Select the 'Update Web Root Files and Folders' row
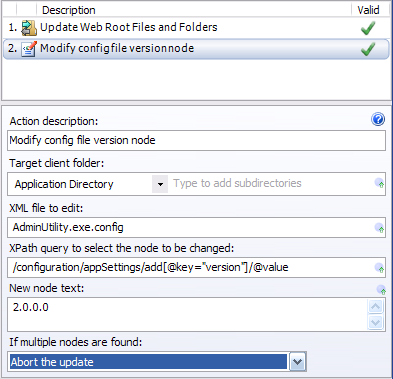The width and height of the screenshot is (393, 379). tap(196, 28)
